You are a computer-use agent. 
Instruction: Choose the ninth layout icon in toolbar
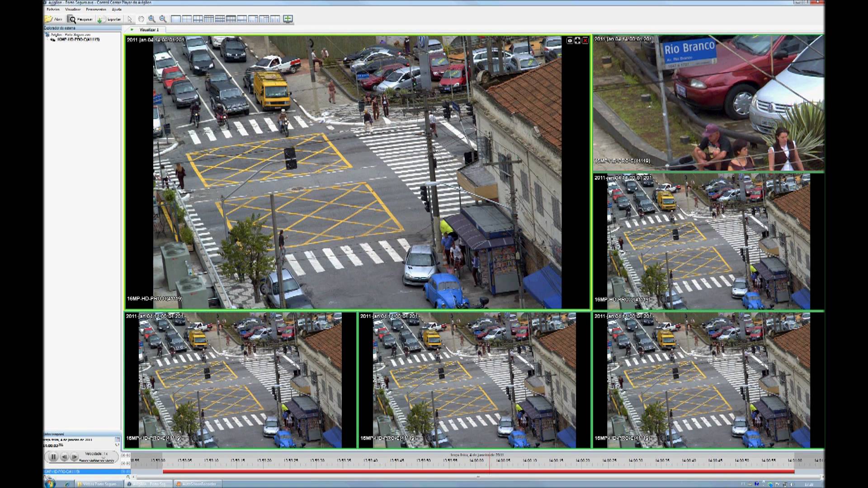[264, 19]
